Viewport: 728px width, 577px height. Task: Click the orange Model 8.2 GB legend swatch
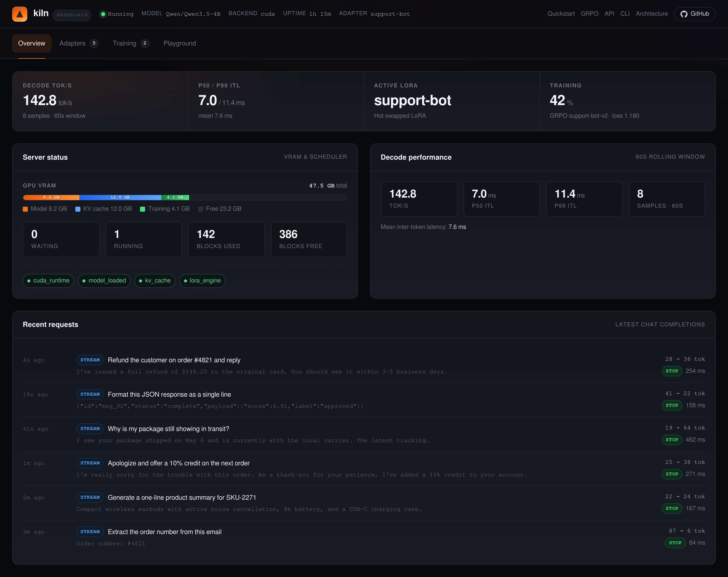coord(25,209)
